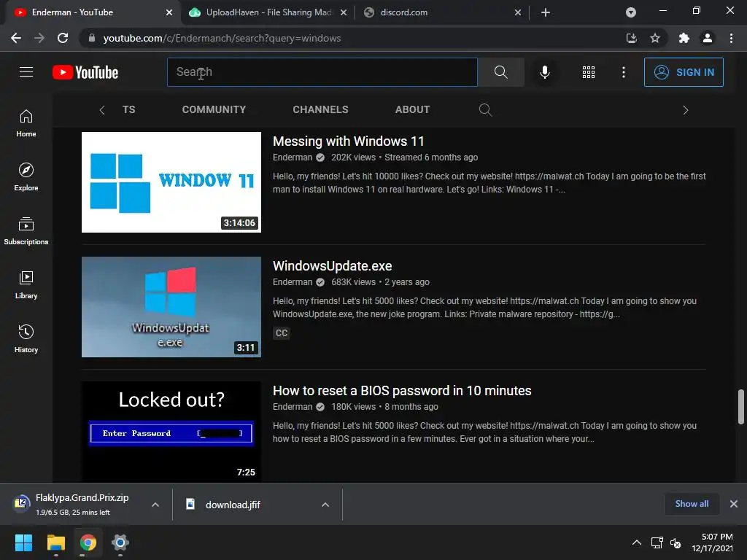Open Chrome profile avatar
Viewport: 747px width, 560px height.
pyautogui.click(x=708, y=38)
